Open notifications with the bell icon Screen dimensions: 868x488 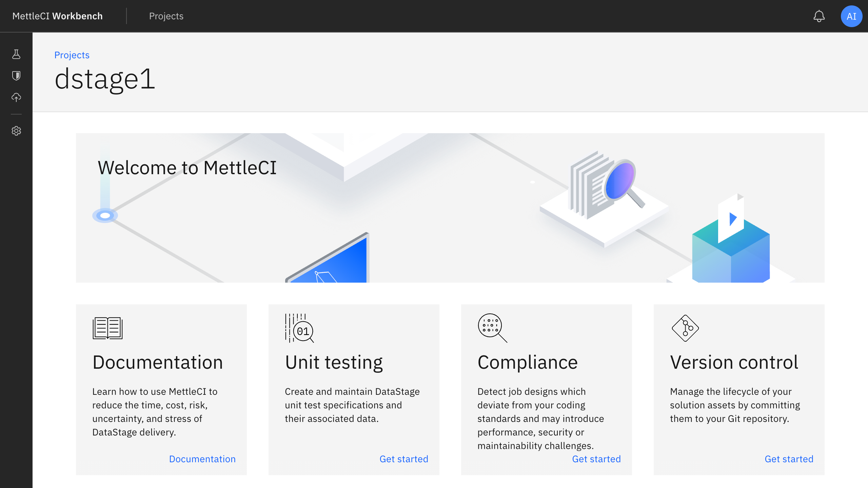pyautogui.click(x=820, y=16)
